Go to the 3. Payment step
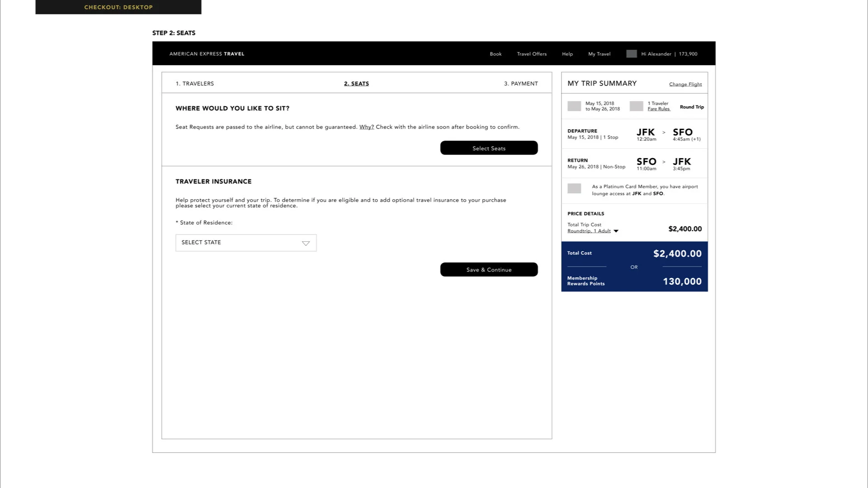868x488 pixels. [521, 84]
